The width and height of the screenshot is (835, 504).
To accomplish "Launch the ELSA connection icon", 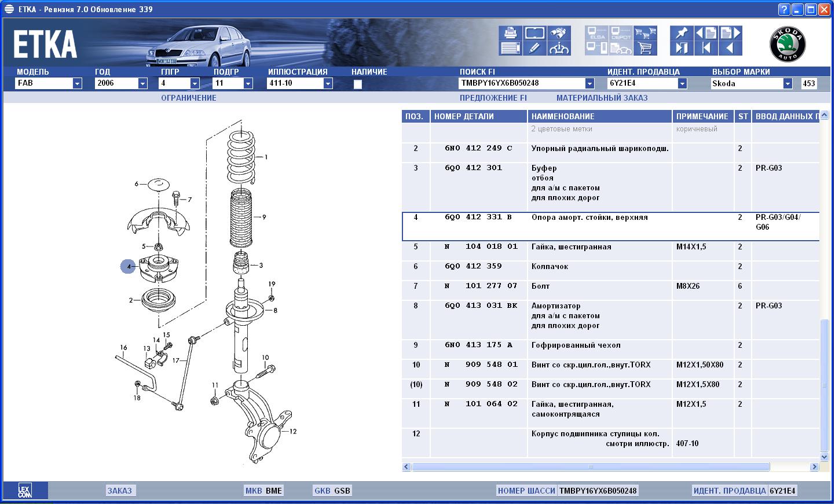I will 596,33.
